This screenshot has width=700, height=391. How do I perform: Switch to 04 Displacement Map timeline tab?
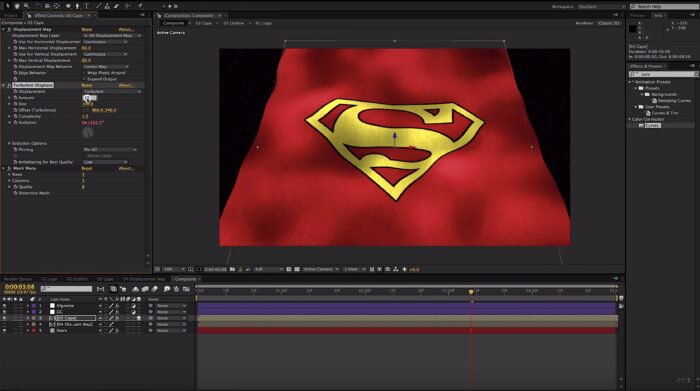pos(144,279)
